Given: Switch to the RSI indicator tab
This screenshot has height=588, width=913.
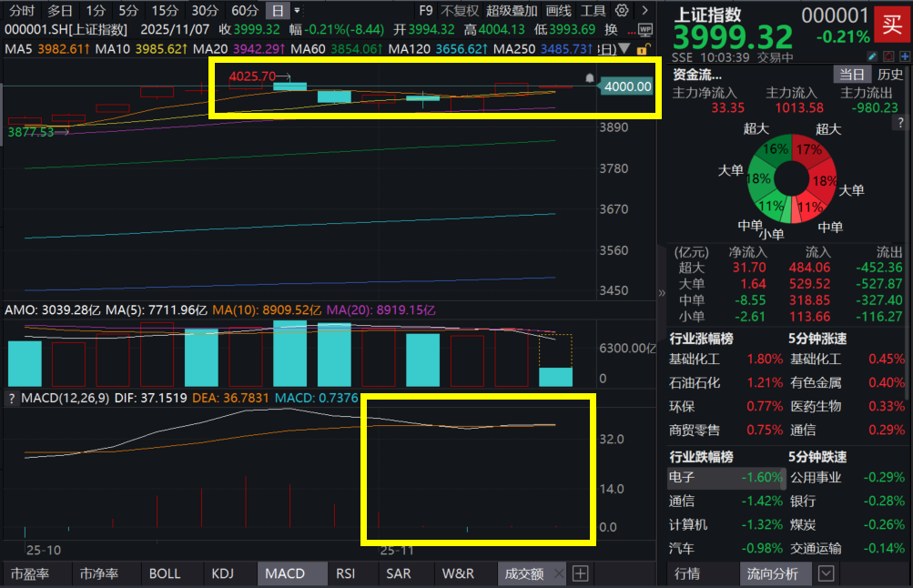Looking at the screenshot, I should tap(345, 574).
